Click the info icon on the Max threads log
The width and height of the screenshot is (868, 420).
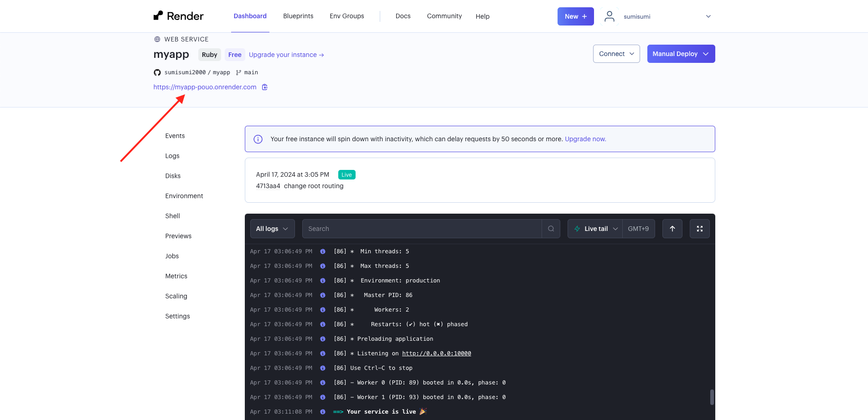[x=323, y=266]
